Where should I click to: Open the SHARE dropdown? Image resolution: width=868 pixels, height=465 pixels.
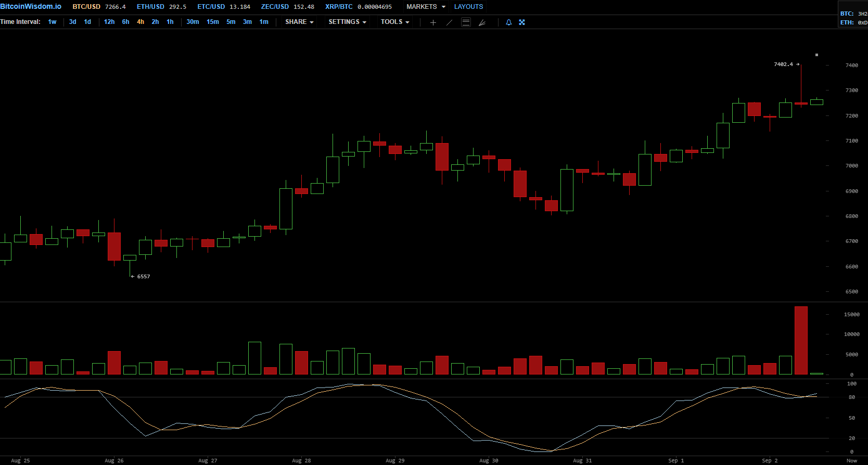point(299,22)
